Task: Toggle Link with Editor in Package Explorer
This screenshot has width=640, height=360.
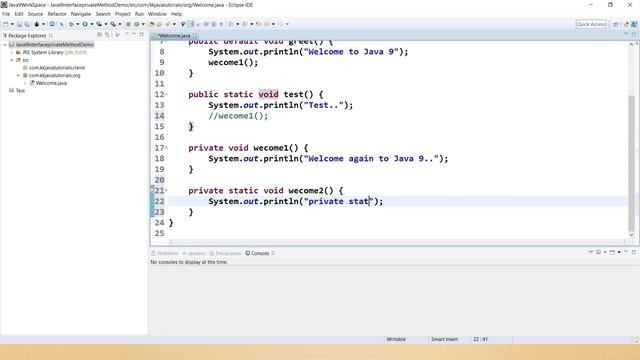Action: point(107,35)
